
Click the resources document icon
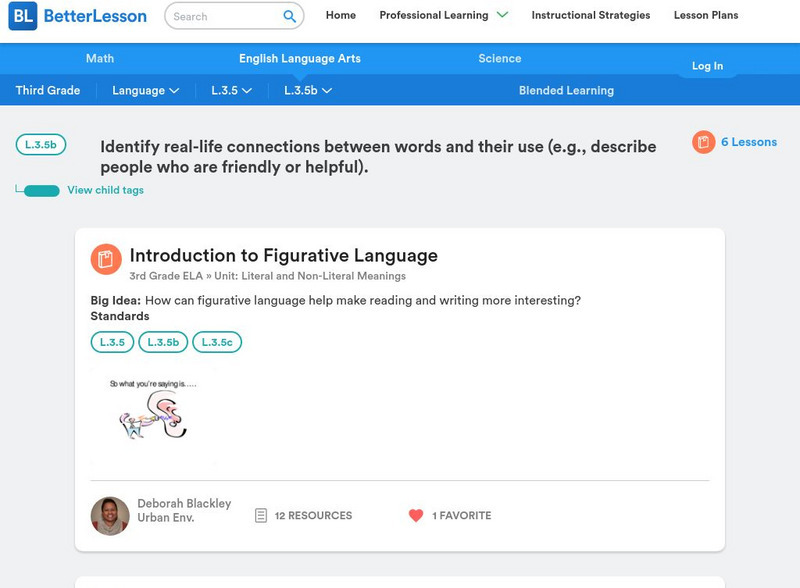coord(261,516)
